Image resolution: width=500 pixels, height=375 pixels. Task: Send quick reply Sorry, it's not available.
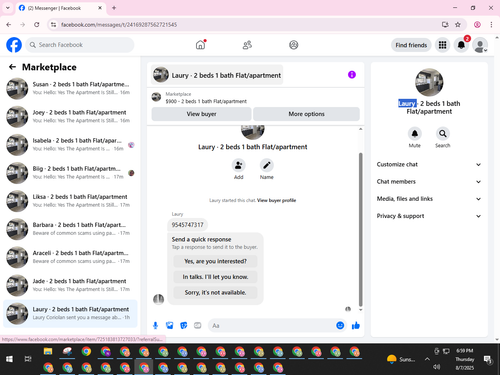(215, 292)
